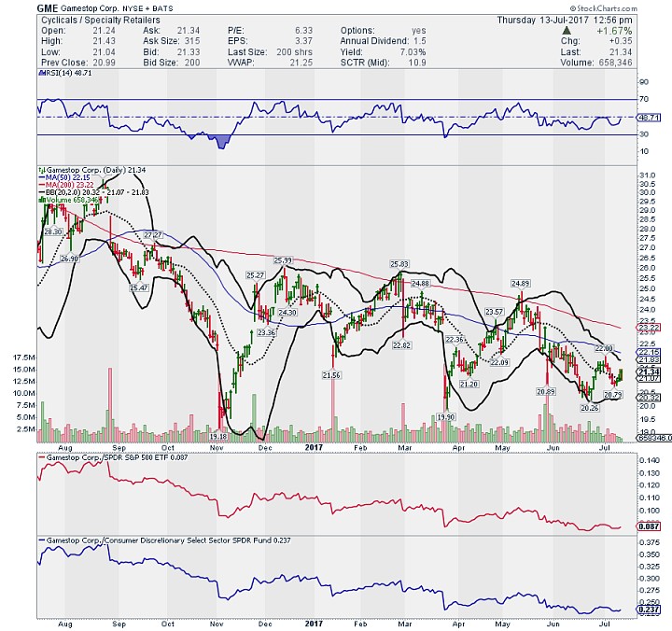Click the RSI(14) 48.71 legend label
Image resolution: width=672 pixels, height=631 pixels.
point(65,73)
